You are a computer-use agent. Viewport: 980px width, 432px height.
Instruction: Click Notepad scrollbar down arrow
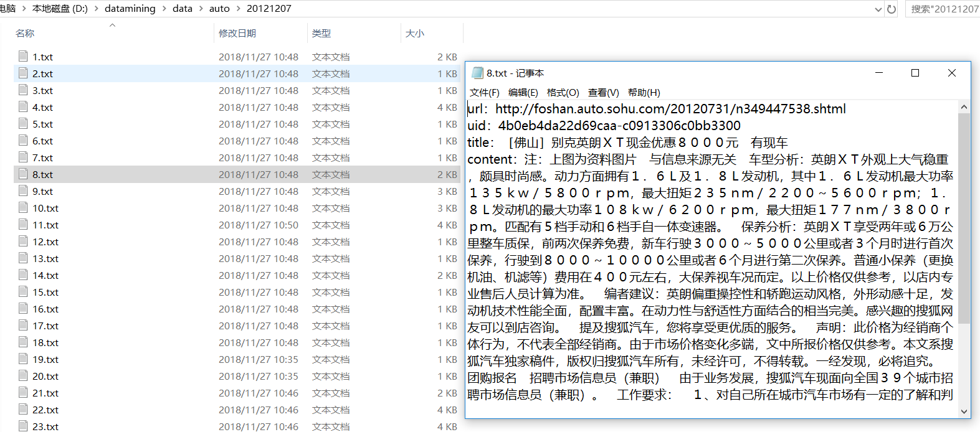click(x=964, y=411)
